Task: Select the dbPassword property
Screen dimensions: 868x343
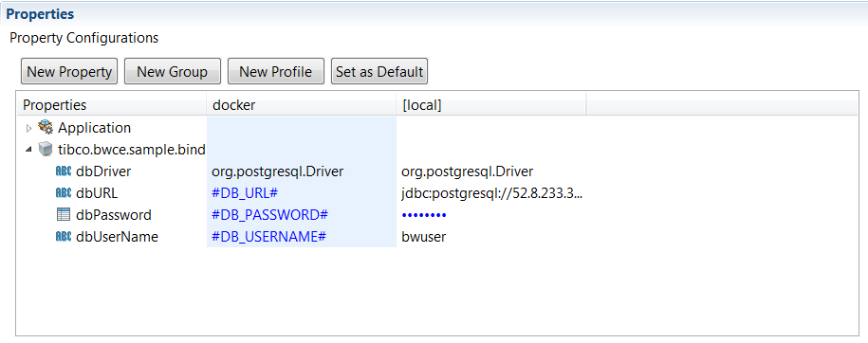Action: coord(114,215)
